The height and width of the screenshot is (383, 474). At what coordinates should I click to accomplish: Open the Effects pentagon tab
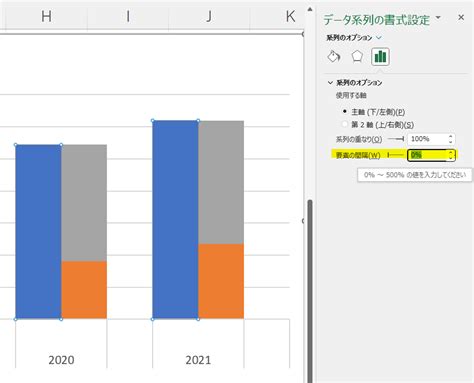[x=357, y=57]
